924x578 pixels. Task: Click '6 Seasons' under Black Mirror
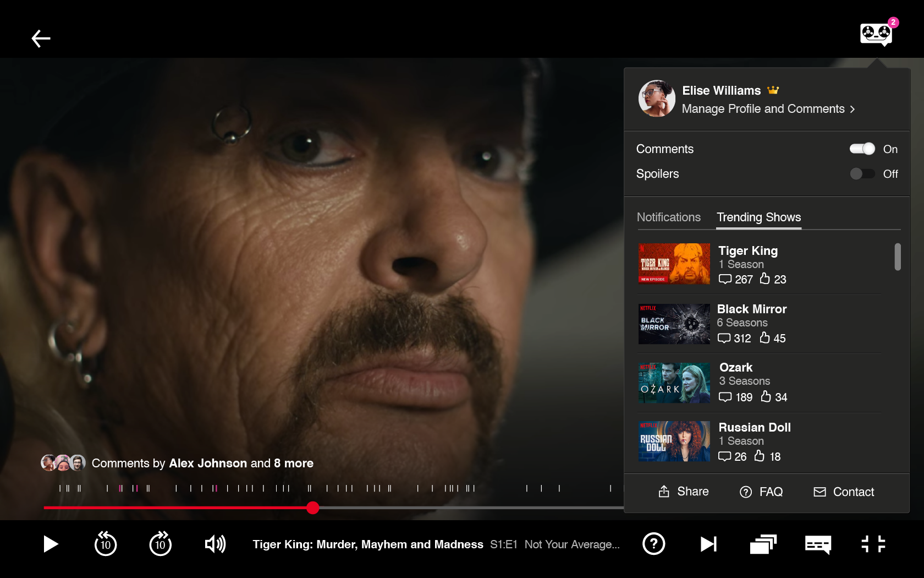point(742,323)
